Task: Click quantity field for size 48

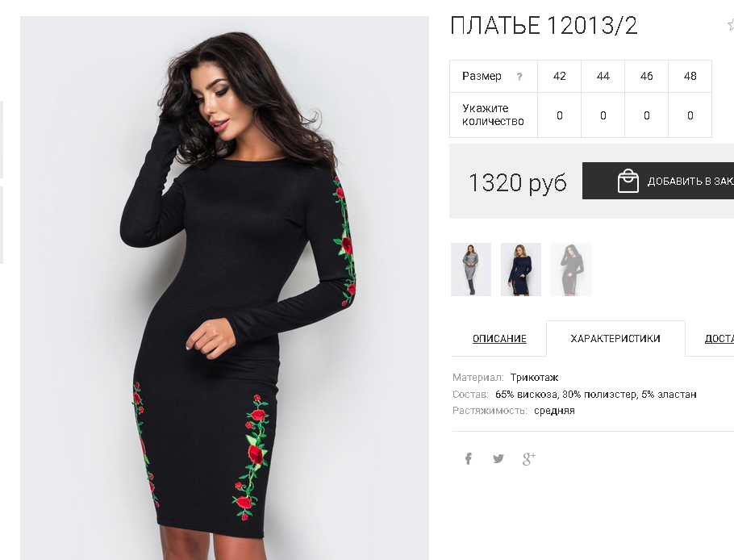Action: click(x=690, y=115)
